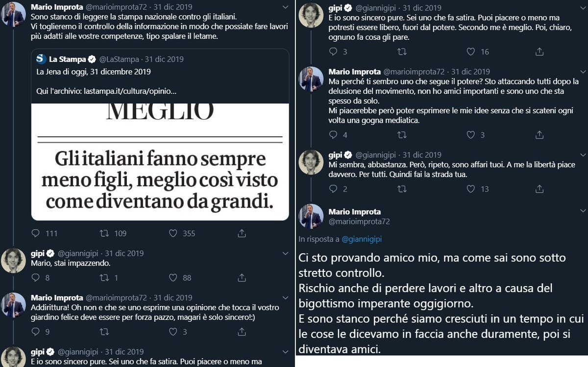Image resolution: width=588 pixels, height=367 pixels.
Task: View the Jena 'MEGLIO' newspaper image
Action: tap(160, 161)
